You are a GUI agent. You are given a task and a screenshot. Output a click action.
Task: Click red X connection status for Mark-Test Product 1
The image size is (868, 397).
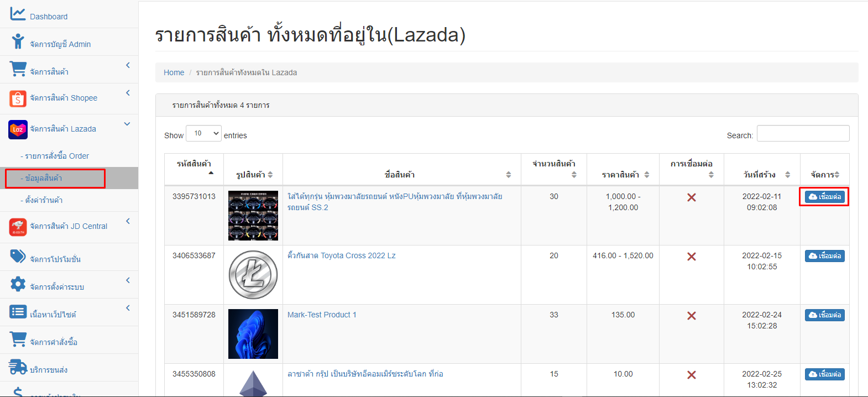point(691,316)
